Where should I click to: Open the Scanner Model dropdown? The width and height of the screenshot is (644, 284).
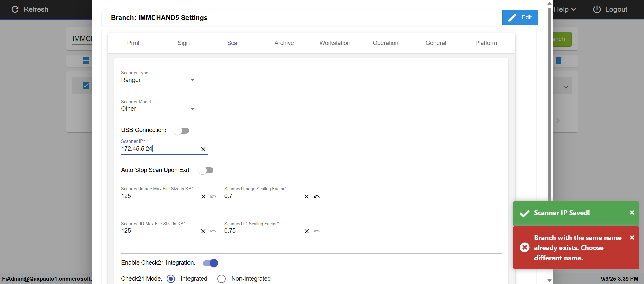click(x=159, y=109)
